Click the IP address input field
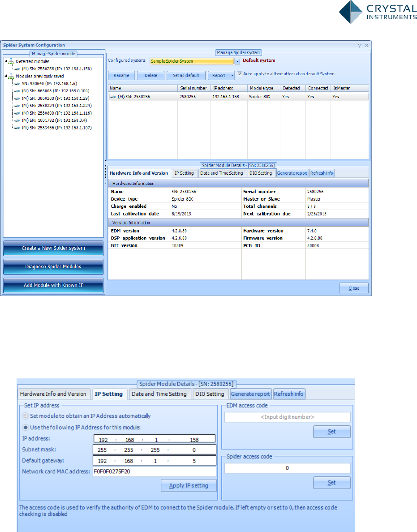Screen dimensions: 417x532 tap(155, 439)
